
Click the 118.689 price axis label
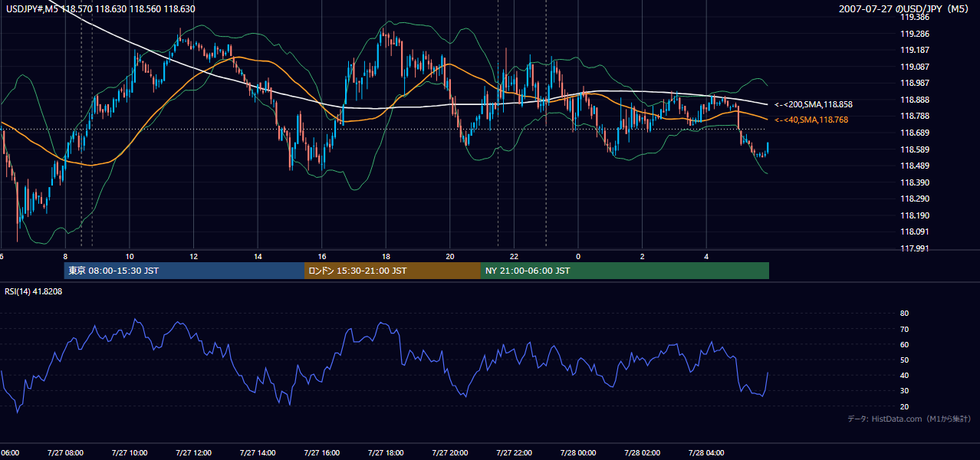tap(915, 133)
